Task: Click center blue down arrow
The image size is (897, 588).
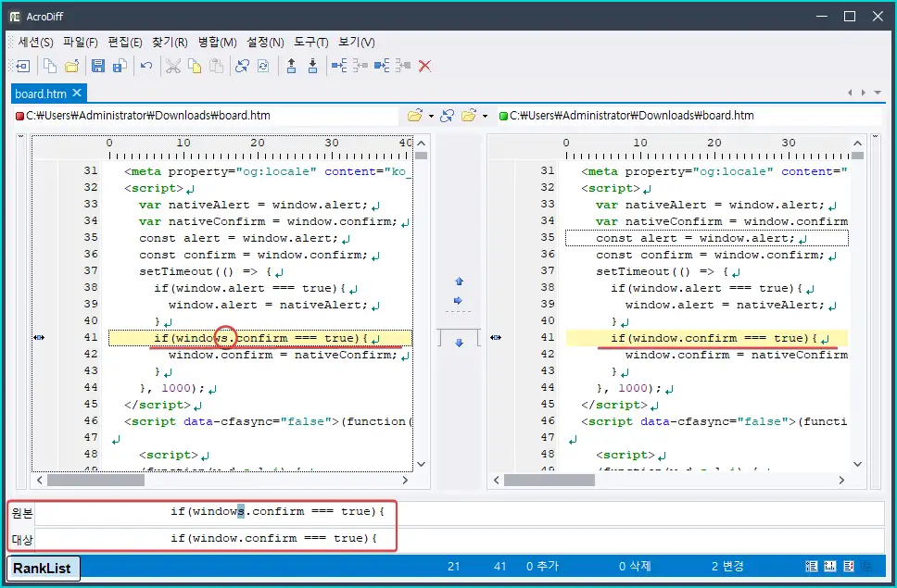Action: click(459, 343)
